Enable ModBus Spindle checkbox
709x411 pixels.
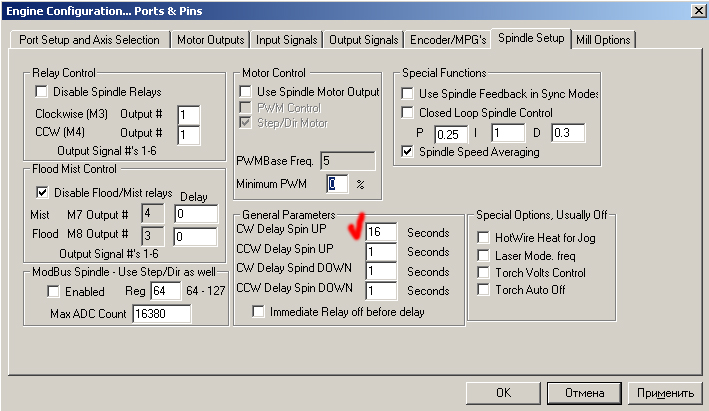pyautogui.click(x=53, y=292)
